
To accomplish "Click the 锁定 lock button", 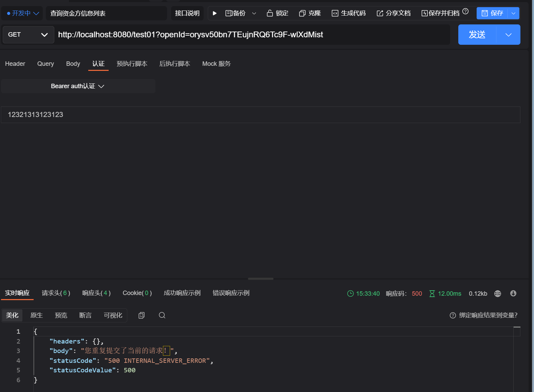I will pyautogui.click(x=277, y=13).
